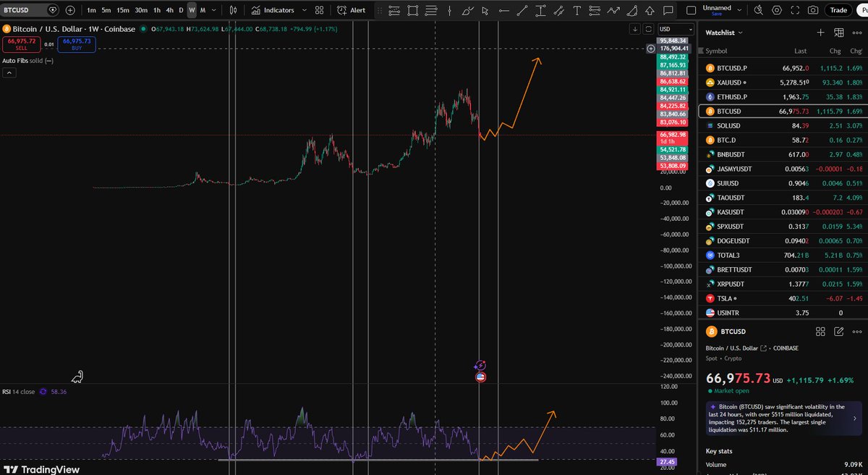Select the up arrow marker tool
The width and height of the screenshot is (868, 475).
point(650,10)
